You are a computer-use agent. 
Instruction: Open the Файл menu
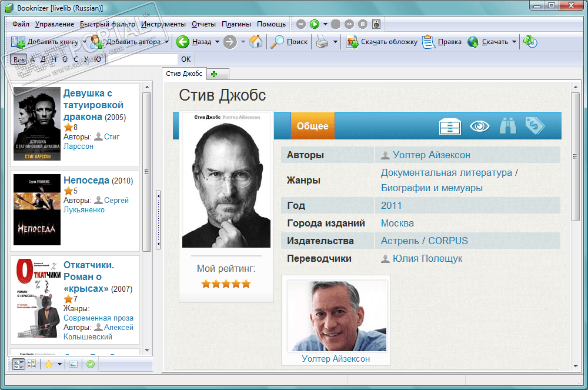click(21, 24)
